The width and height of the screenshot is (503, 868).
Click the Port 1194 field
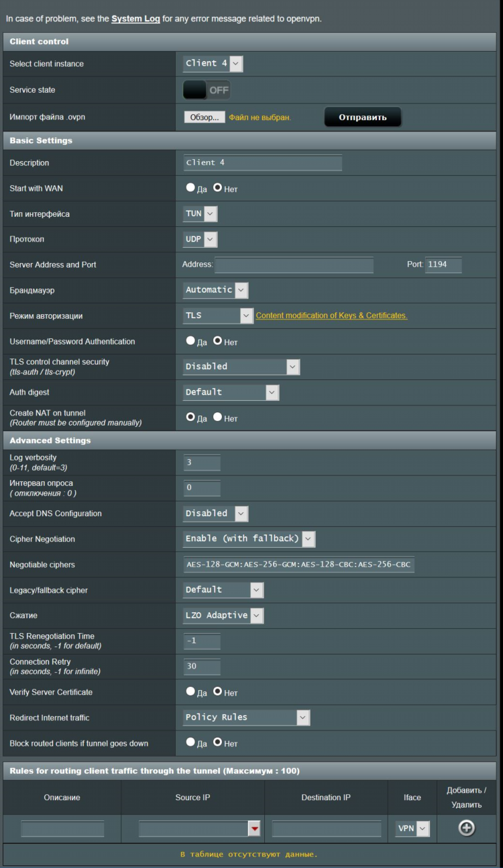[443, 264]
